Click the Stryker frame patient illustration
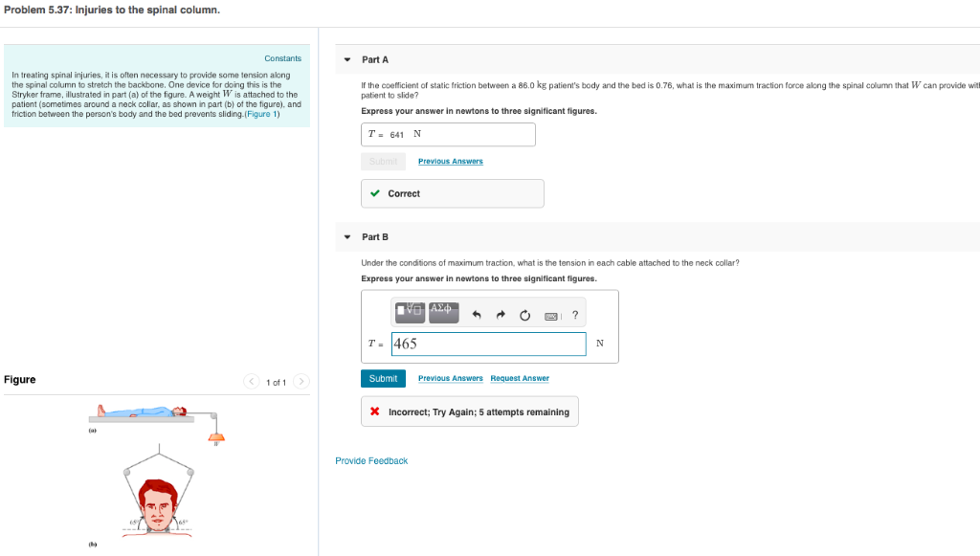This screenshot has height=556, width=980. point(158,424)
